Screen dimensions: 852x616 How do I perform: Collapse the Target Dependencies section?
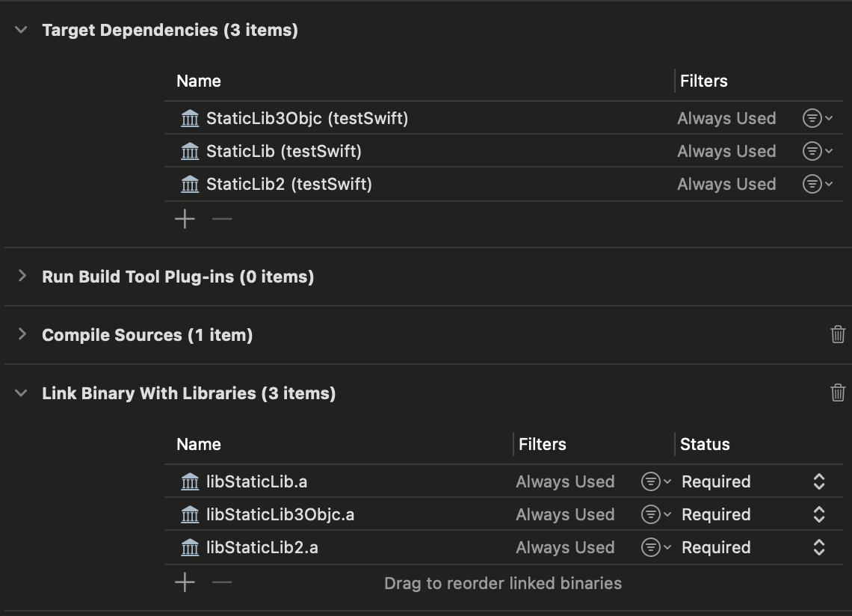[22, 30]
